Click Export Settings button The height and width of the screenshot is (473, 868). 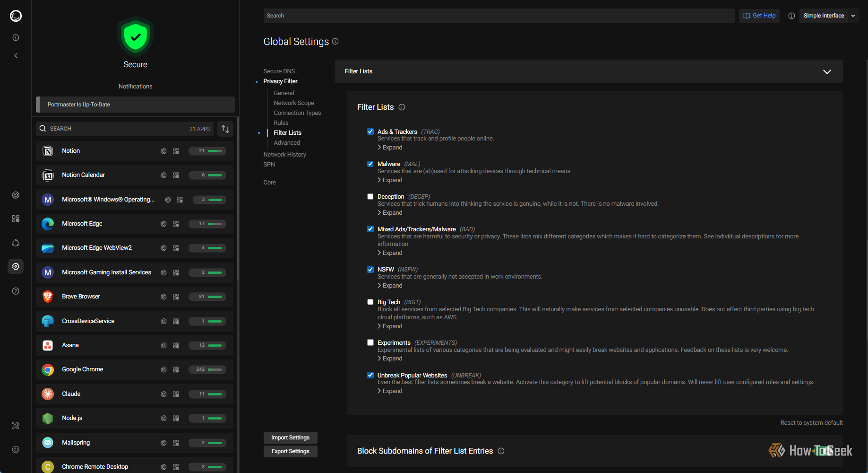pos(291,451)
